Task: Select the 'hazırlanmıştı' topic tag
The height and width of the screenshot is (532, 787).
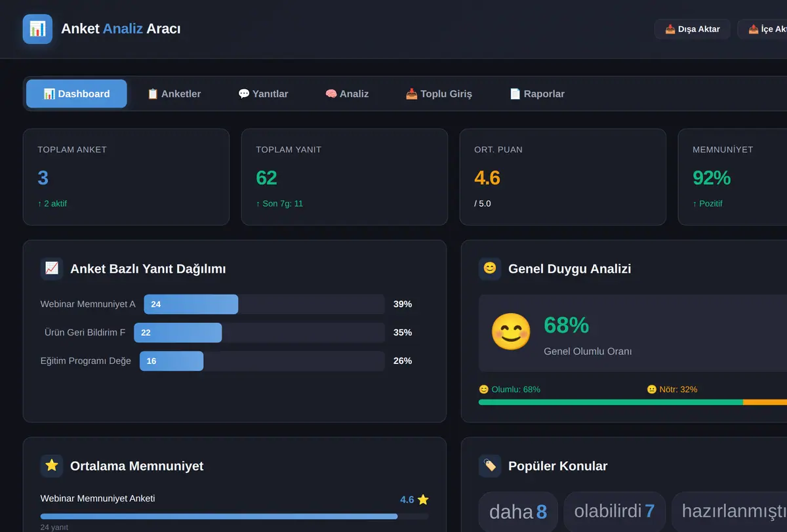Action: point(729,512)
